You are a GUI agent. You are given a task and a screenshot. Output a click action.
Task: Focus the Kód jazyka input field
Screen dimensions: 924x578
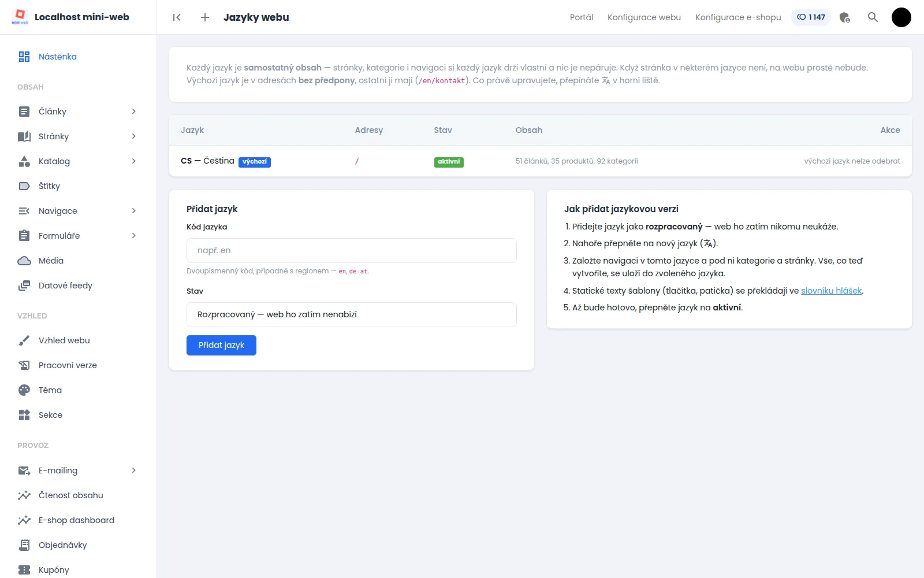pos(351,250)
